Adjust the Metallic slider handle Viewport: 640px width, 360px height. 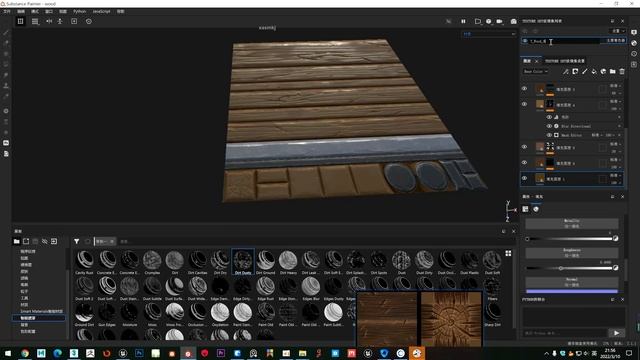(527, 239)
